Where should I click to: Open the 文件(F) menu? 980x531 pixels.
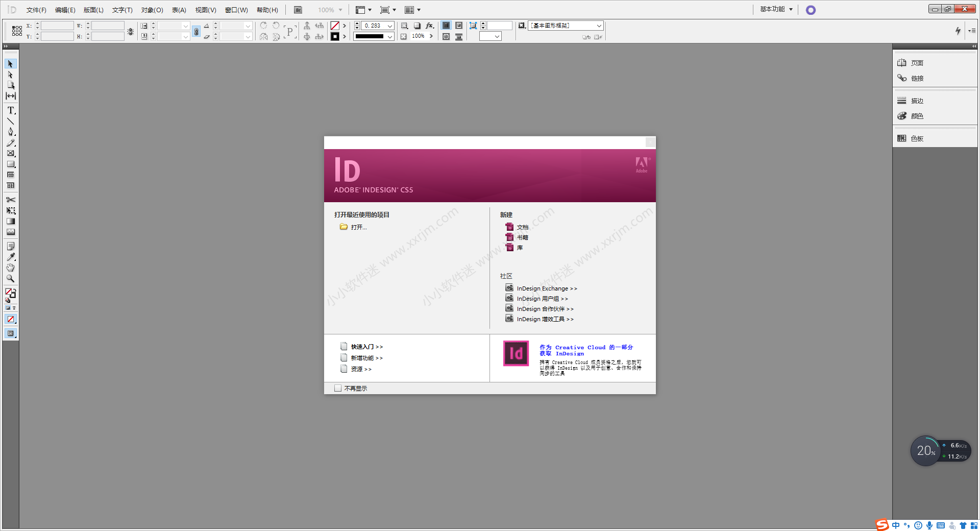36,10
